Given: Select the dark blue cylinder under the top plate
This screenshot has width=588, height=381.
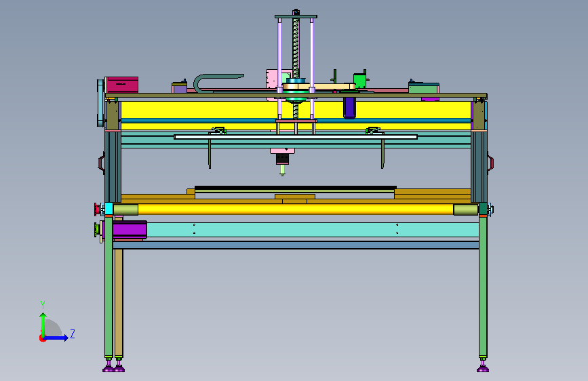Looking at the screenshot, I should (349, 108).
